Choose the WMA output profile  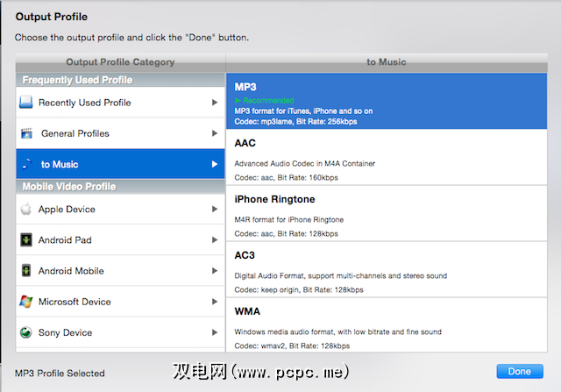point(387,325)
